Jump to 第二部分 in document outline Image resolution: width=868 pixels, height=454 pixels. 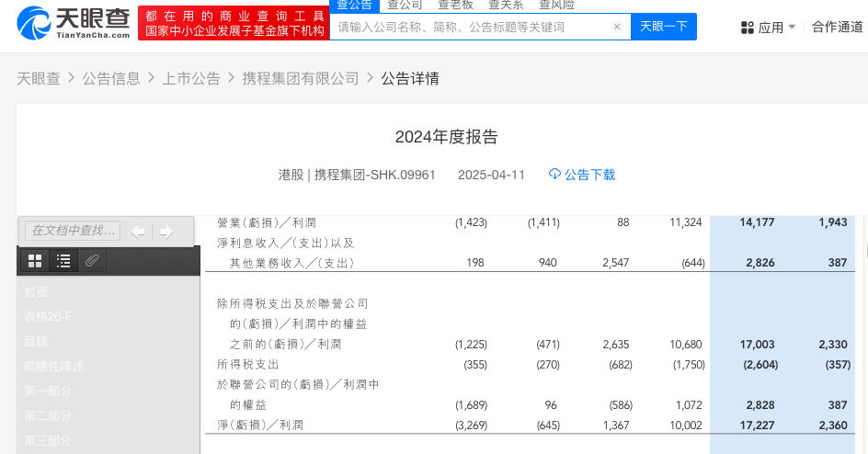click(48, 415)
